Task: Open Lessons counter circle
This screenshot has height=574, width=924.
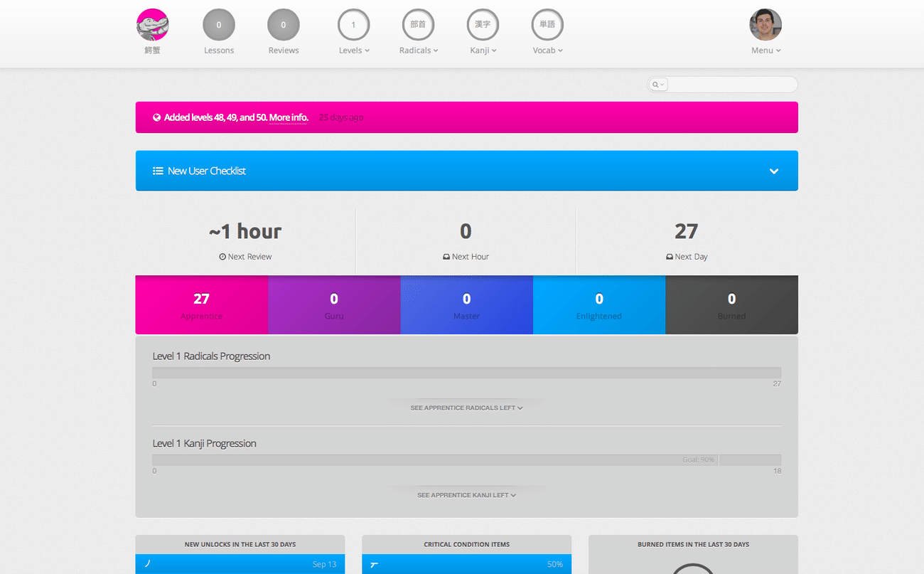Action: click(219, 25)
